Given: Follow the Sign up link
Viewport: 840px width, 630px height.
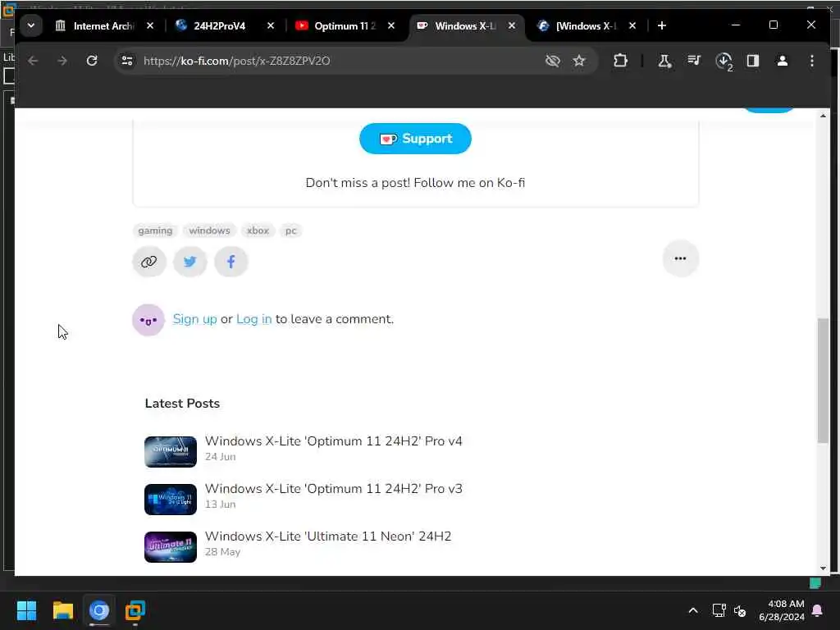Looking at the screenshot, I should coord(194,319).
